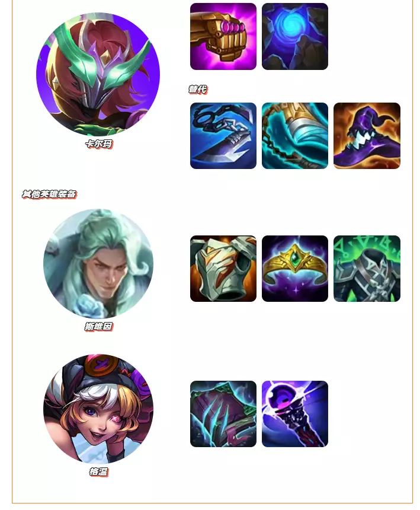420x510 pixels.
Task: Click the 其他英雄装备 section heading
Action: (49, 194)
